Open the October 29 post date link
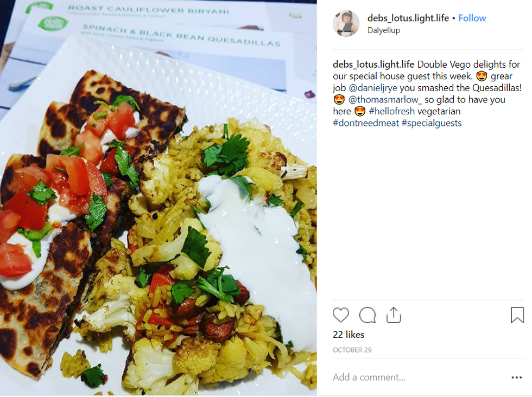 (x=352, y=350)
